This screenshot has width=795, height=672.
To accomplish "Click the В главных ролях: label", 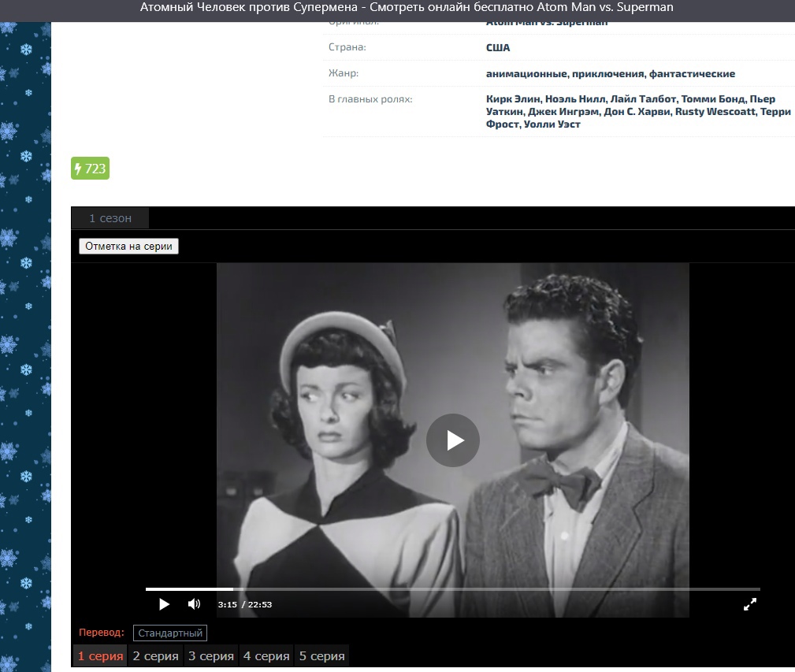I will pyautogui.click(x=370, y=99).
